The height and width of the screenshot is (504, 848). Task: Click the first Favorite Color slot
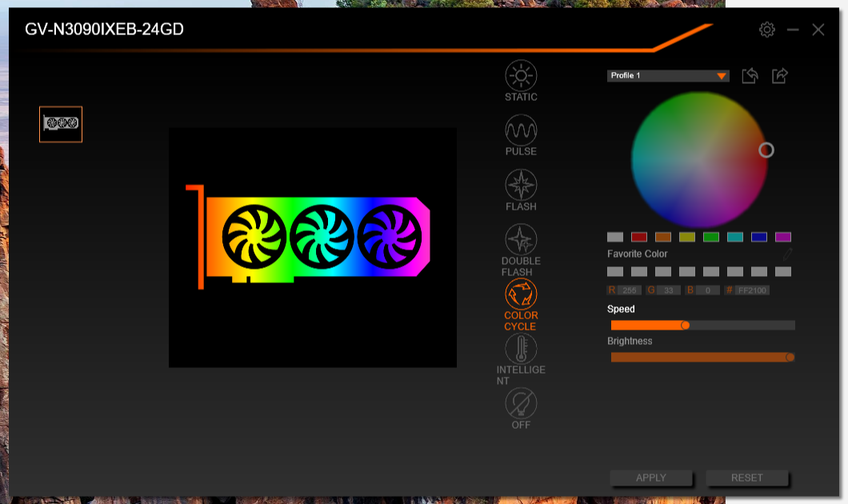pyautogui.click(x=615, y=271)
